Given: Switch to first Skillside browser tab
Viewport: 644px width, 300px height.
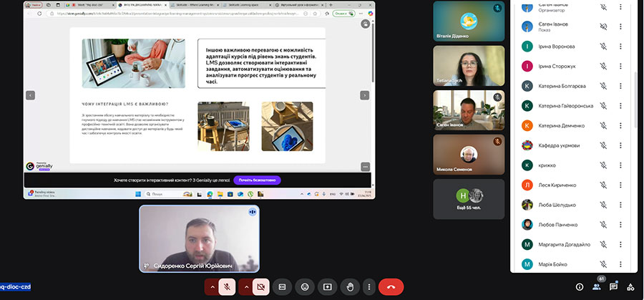Looking at the screenshot, I should [x=194, y=5].
